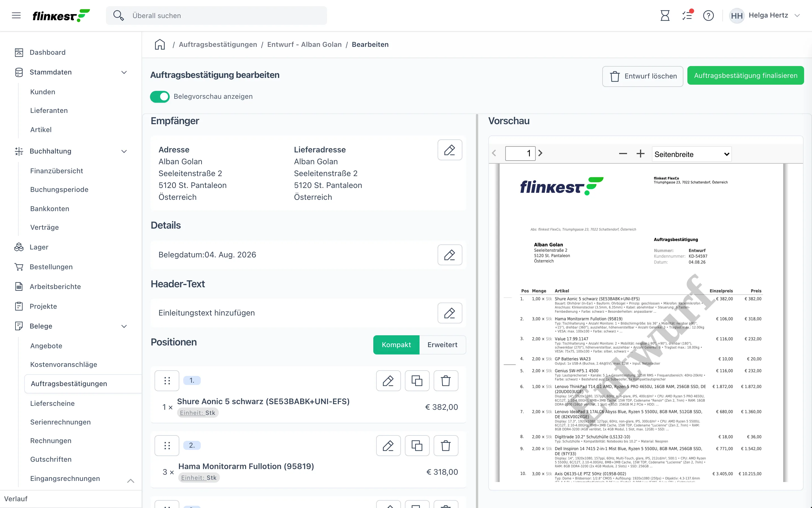812x508 pixels.
Task: Open Verträge in sidebar
Action: [x=45, y=227]
